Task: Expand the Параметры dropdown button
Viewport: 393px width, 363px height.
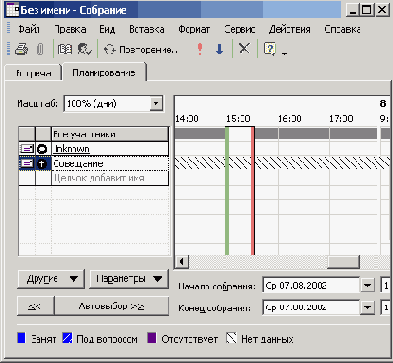Action: (x=129, y=279)
